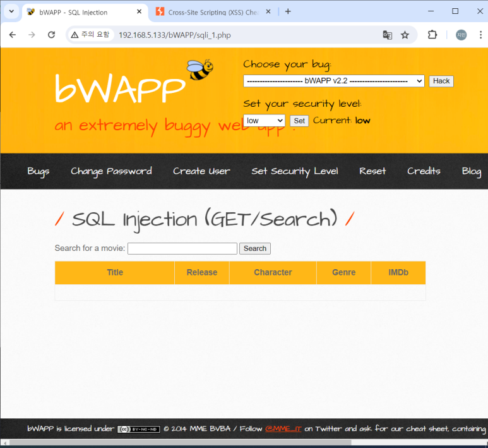The width and height of the screenshot is (488, 448).
Task: Minimize the Chrome window
Action: click(431, 11)
